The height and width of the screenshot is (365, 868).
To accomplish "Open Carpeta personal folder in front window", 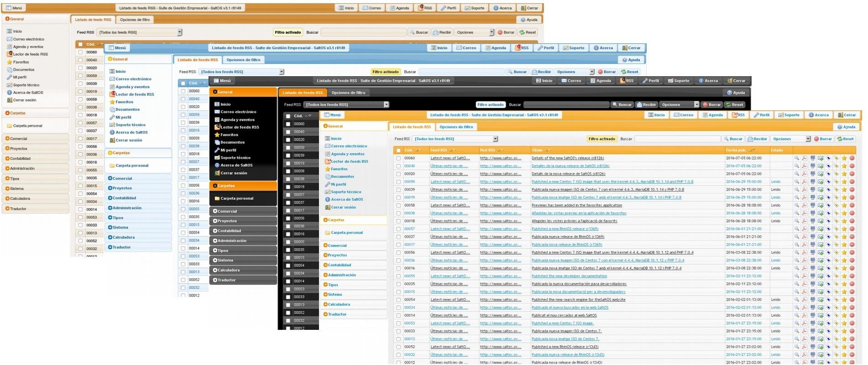I will [x=347, y=233].
